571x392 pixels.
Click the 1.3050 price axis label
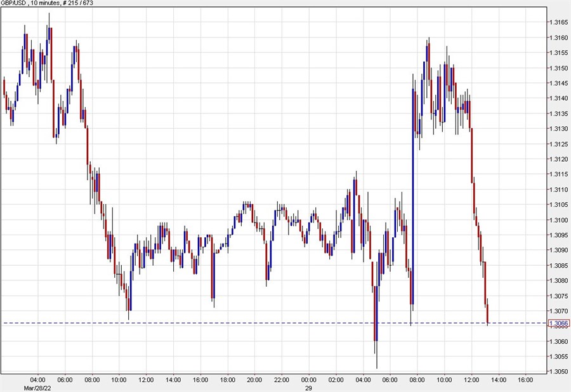click(558, 372)
